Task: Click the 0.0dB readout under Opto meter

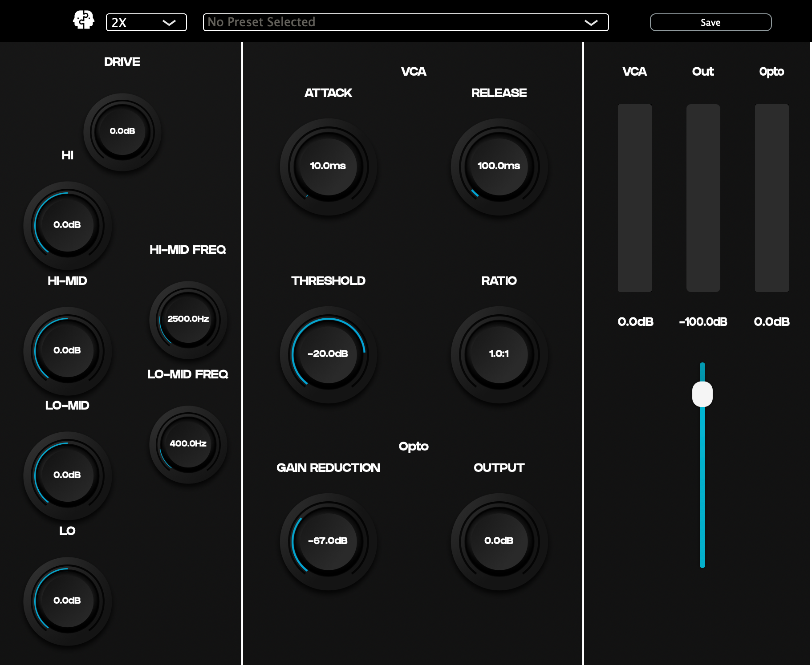Action: click(771, 322)
